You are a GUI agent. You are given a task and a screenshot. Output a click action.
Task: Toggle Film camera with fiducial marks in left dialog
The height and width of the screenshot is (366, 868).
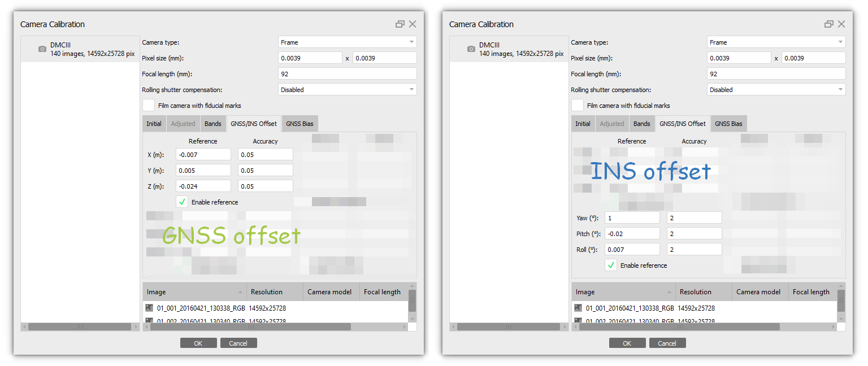click(149, 106)
